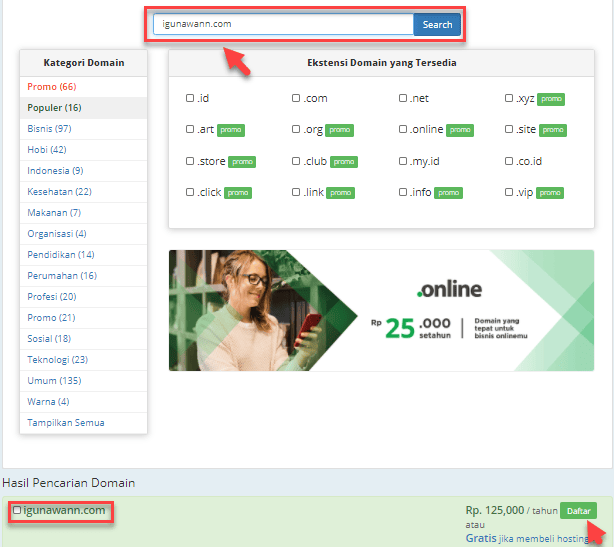Check the .com extension checkbox

(296, 98)
